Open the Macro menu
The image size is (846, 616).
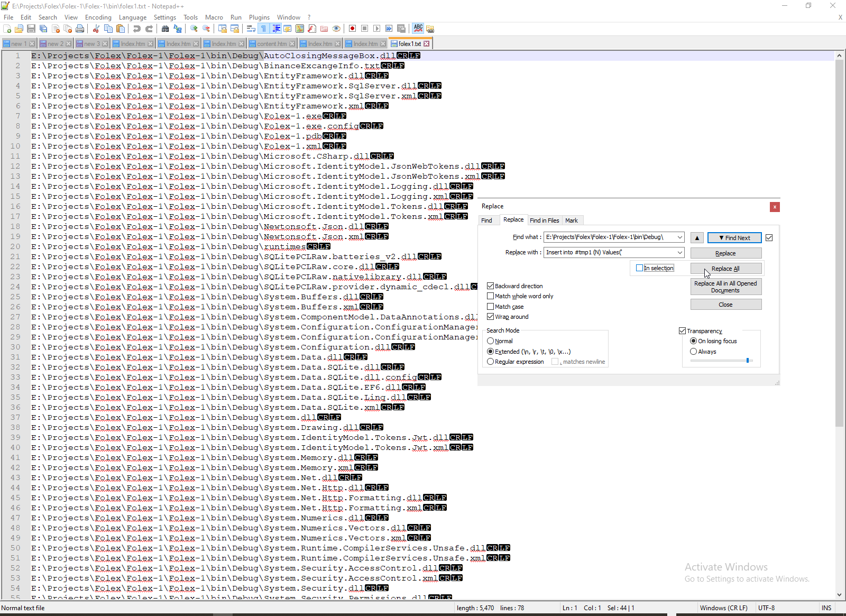coord(214,17)
